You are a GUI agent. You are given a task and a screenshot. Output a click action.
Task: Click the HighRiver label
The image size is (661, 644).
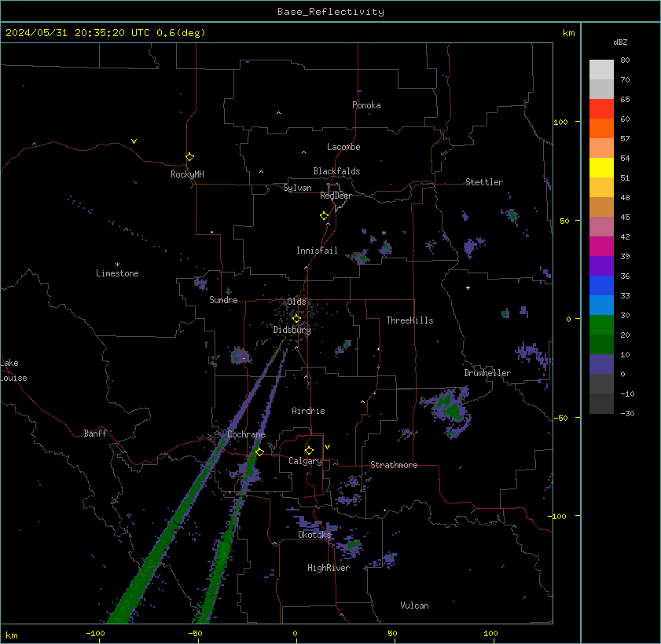pyautogui.click(x=329, y=568)
